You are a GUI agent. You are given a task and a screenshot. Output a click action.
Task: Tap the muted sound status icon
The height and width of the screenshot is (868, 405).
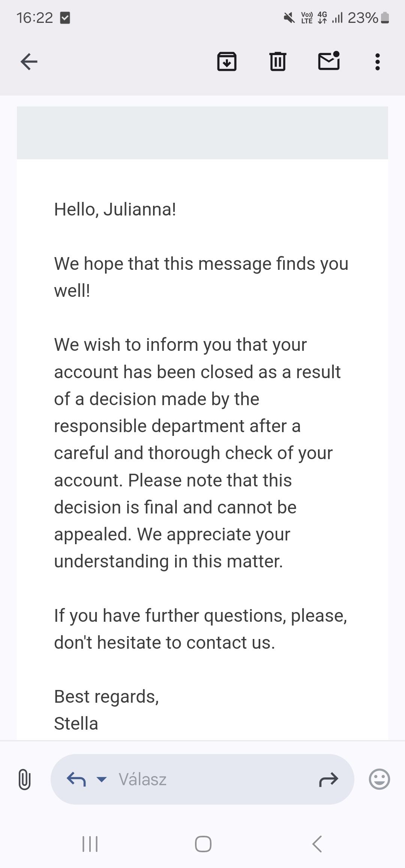pos(289,18)
